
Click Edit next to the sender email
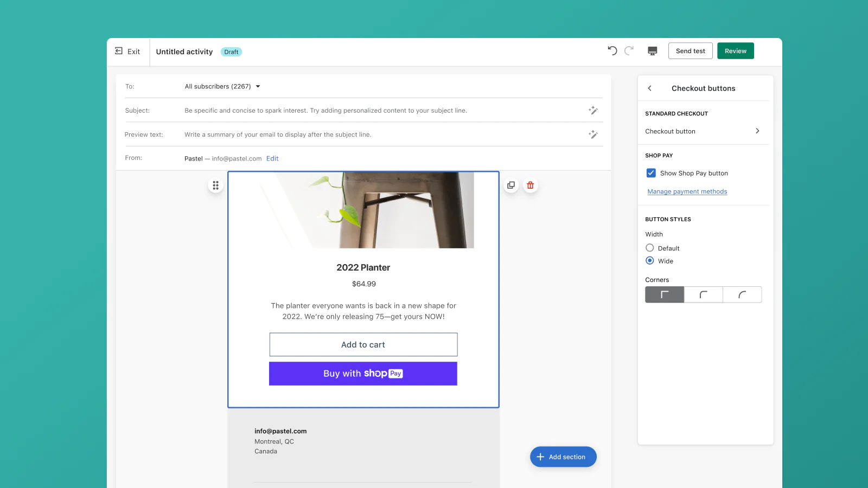272,158
